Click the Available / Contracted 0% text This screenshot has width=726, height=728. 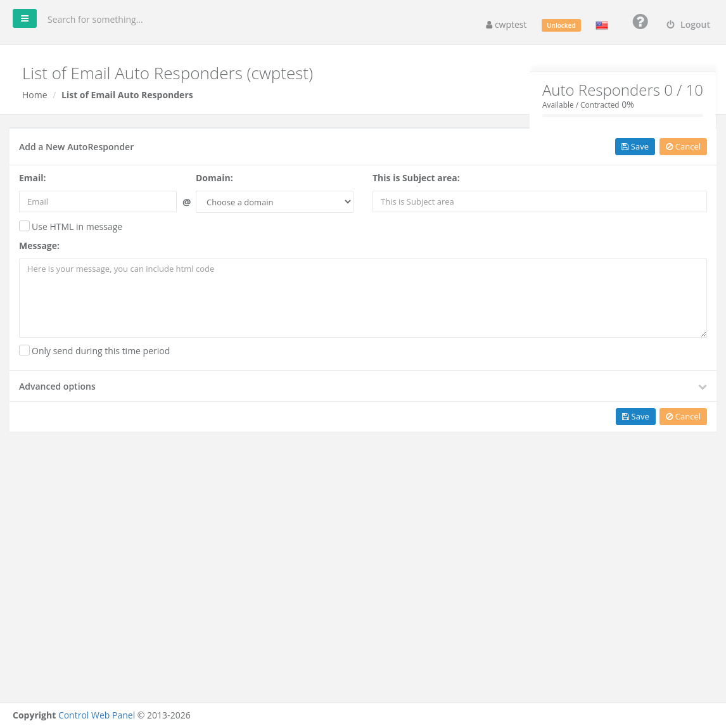coord(588,105)
